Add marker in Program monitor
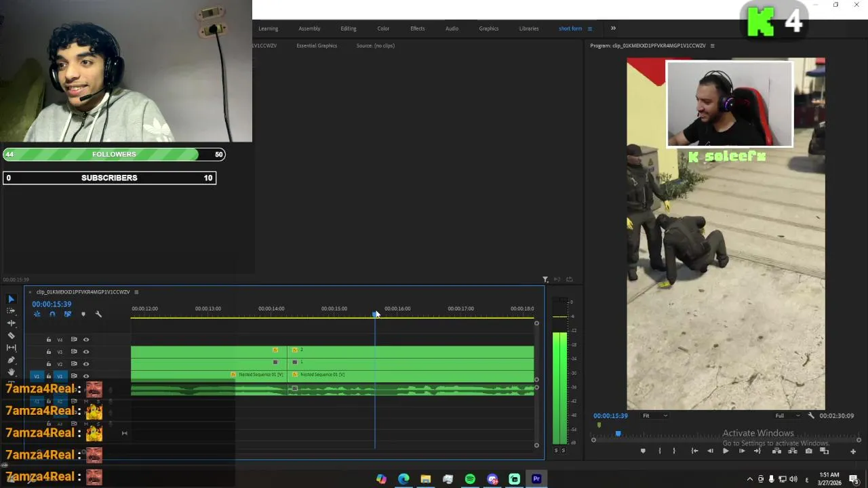Image resolution: width=868 pixels, height=488 pixels. (643, 451)
